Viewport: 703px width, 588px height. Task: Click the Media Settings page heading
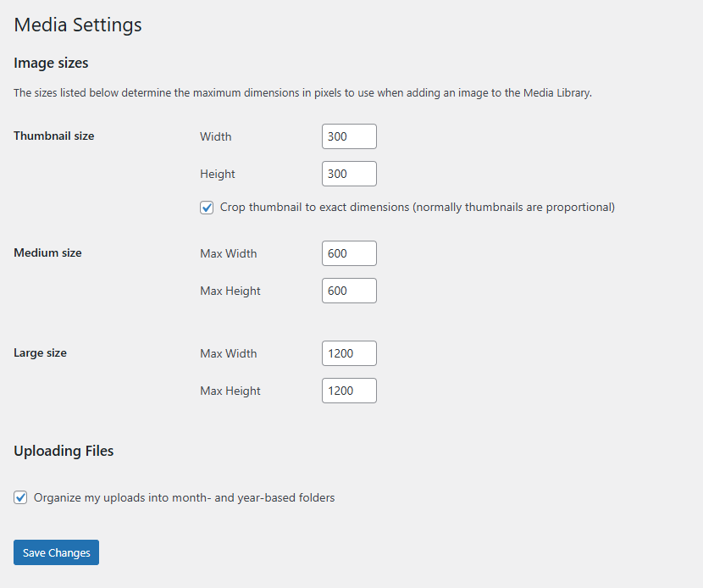coord(77,25)
